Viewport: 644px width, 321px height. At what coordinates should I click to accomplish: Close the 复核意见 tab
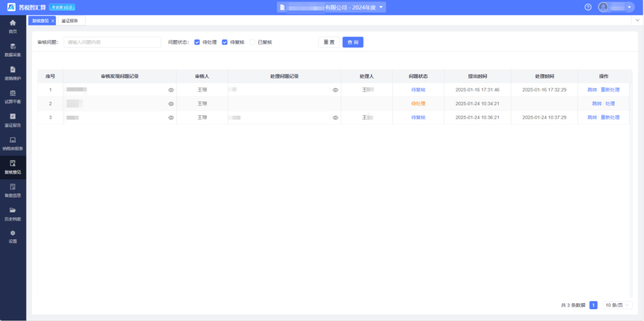(52, 20)
